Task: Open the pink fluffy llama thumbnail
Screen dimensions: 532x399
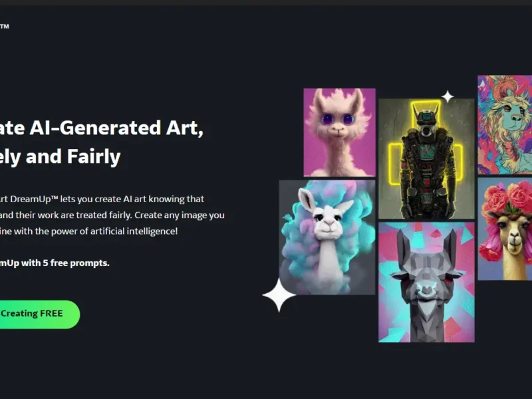Action: pos(339,132)
